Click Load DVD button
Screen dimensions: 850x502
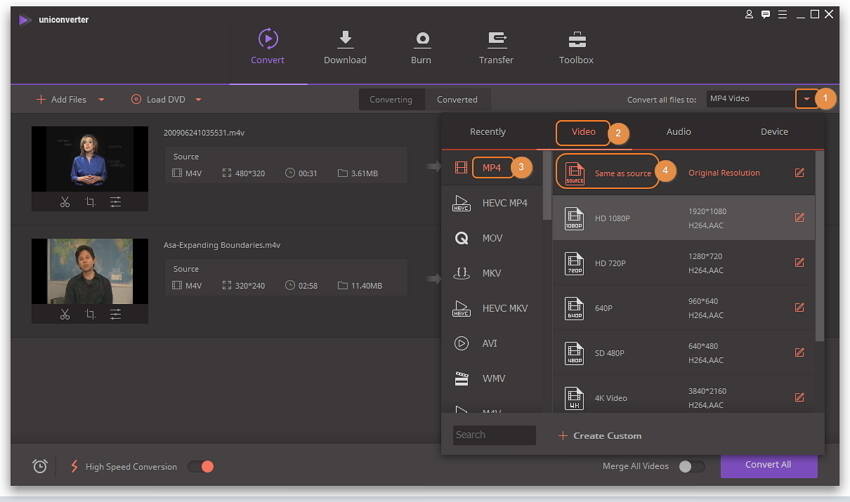[x=158, y=100]
